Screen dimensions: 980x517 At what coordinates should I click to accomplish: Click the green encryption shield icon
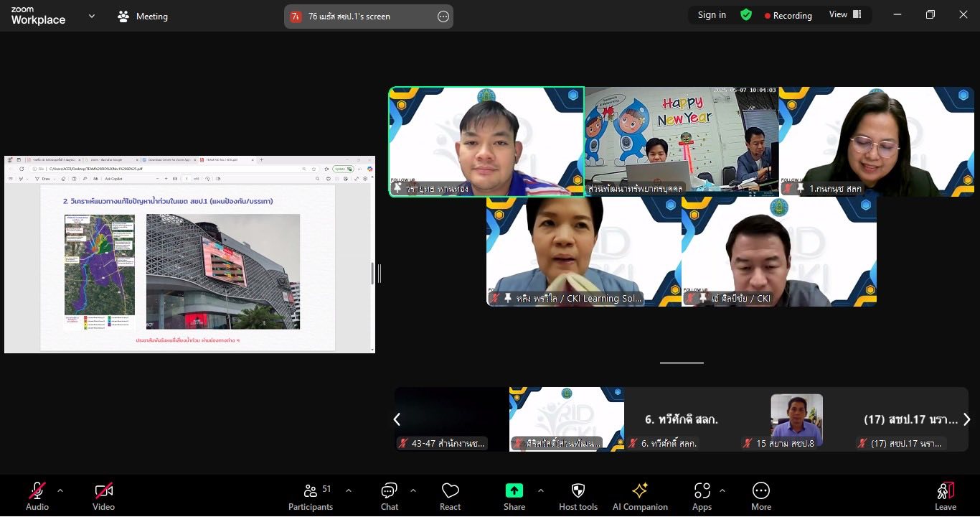click(746, 15)
